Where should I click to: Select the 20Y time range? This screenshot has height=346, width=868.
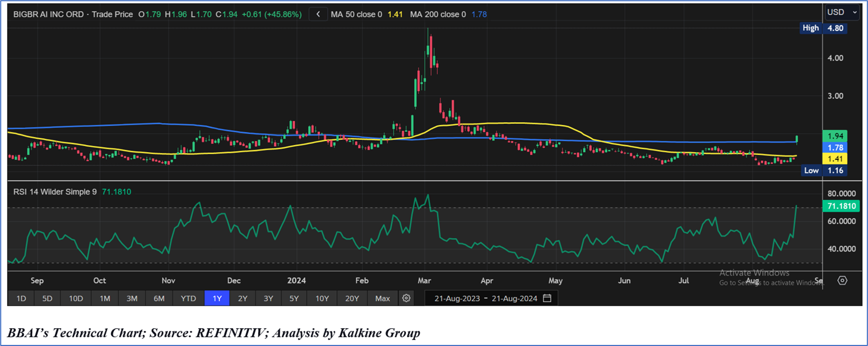tap(352, 298)
